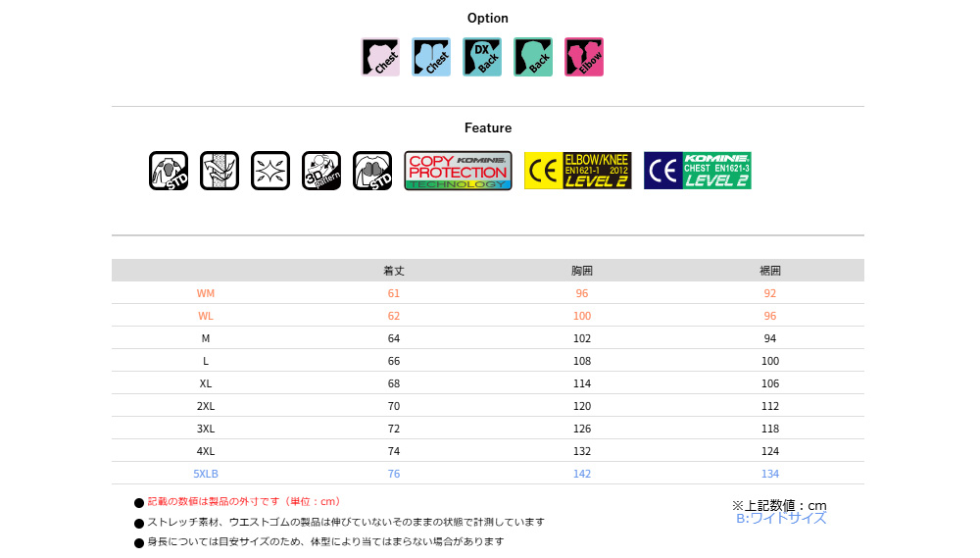Open the DX Back option icon
Viewport: 980px width, 558px height.
[482, 57]
